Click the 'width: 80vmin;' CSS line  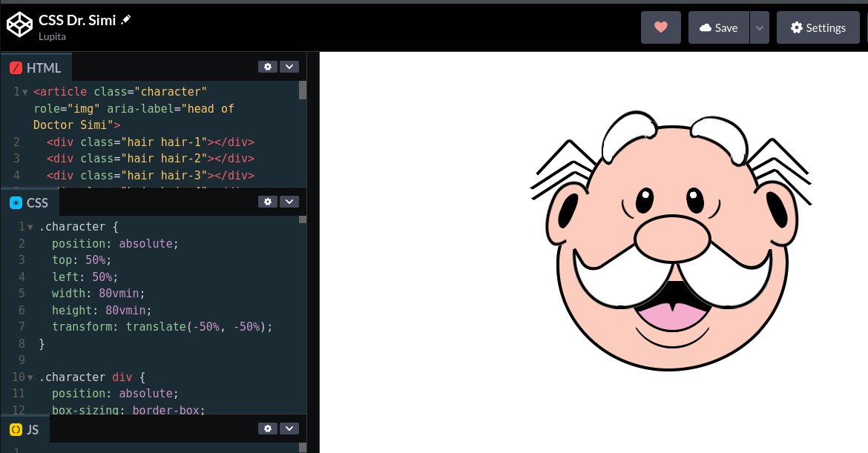(x=98, y=293)
